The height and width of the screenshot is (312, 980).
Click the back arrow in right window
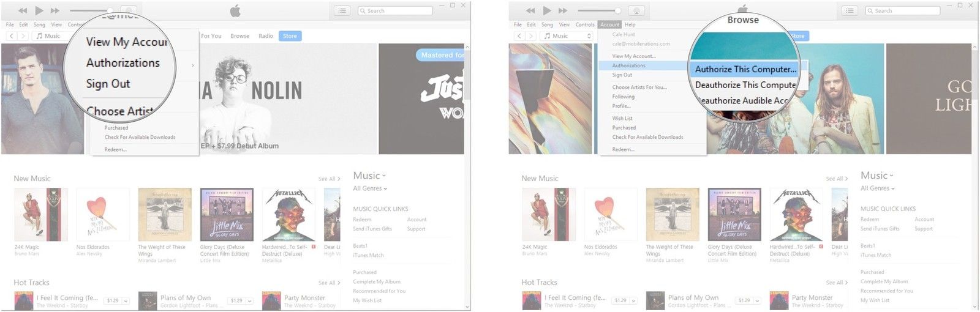coord(519,36)
